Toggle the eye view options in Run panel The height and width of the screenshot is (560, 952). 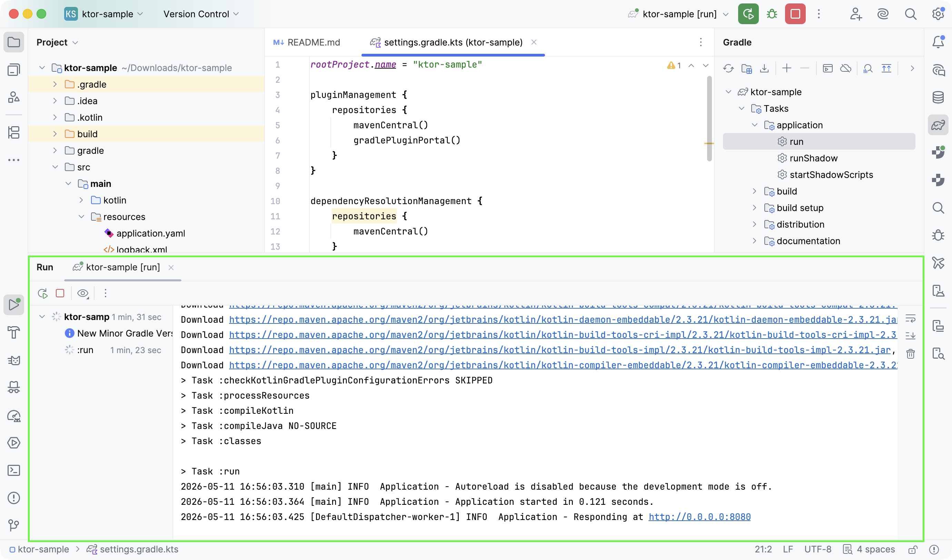(x=83, y=293)
